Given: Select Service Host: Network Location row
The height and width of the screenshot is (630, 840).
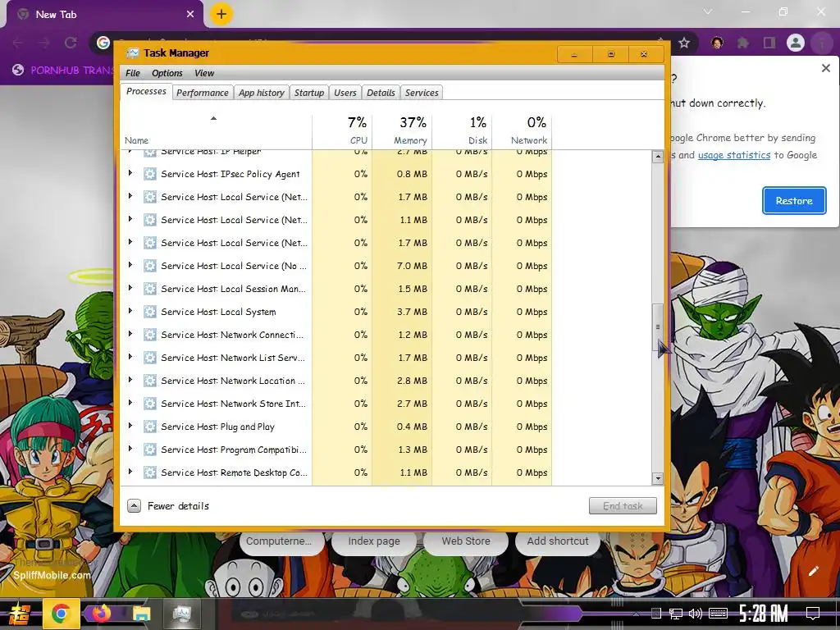Looking at the screenshot, I should point(336,381).
